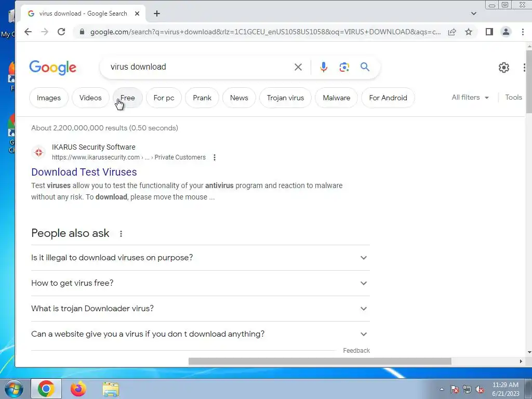Expand 'How to get virus free?' question
Viewport: 532px width, 399px height.
click(x=200, y=283)
